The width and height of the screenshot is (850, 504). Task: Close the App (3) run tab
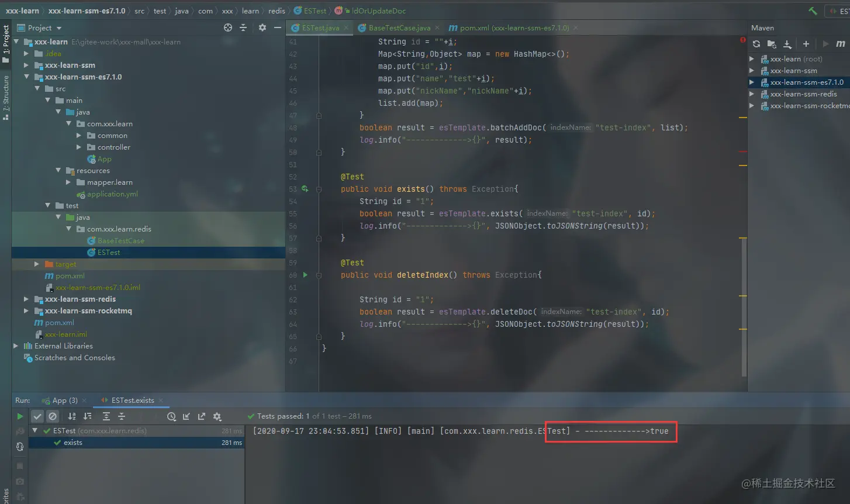(84, 401)
